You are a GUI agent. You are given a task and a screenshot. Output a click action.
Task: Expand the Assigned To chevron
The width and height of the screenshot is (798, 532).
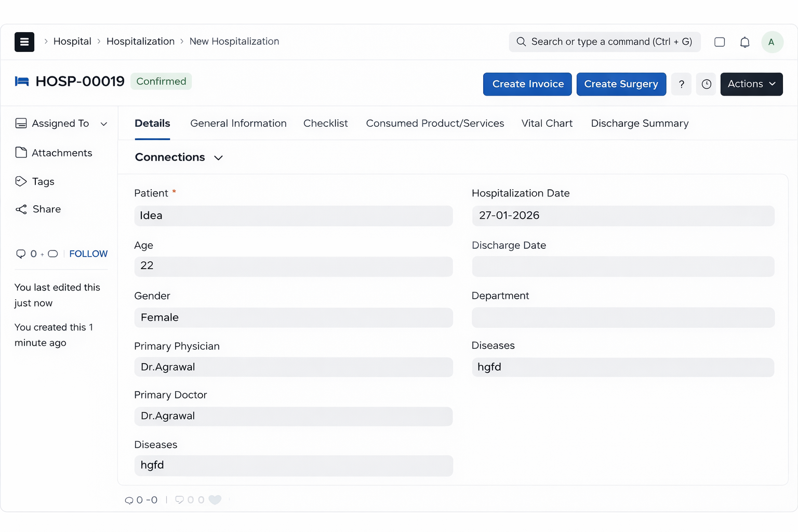(104, 124)
